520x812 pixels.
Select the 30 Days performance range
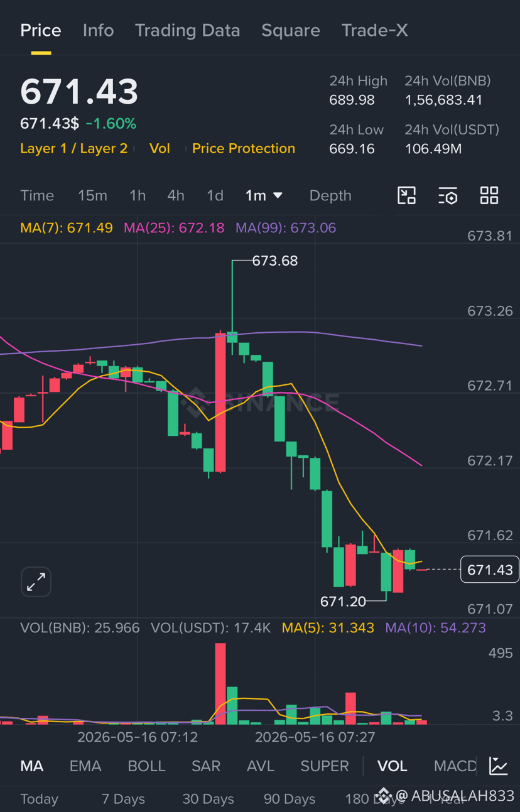pos(208,799)
